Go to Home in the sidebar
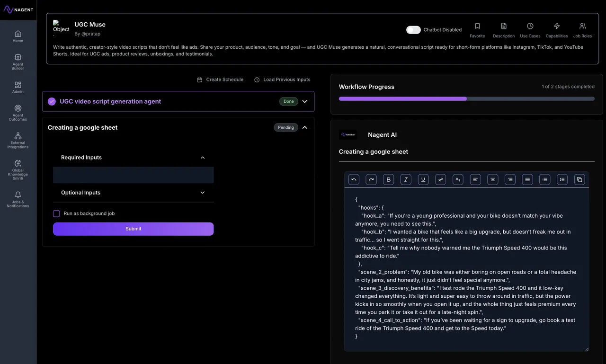The image size is (606, 364). [x=18, y=36]
